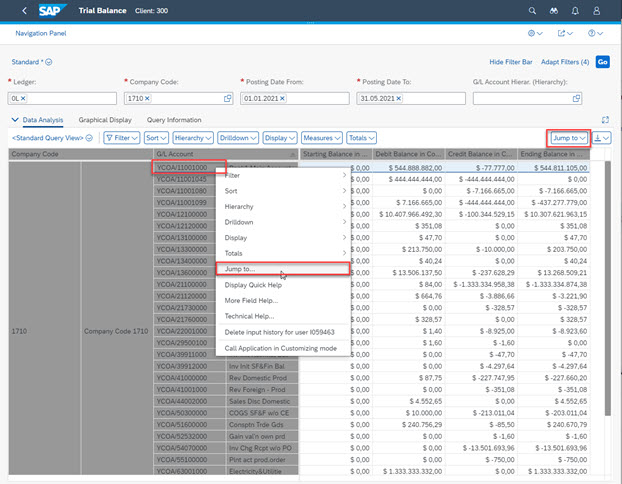
Task: Open the Navigation Panel link
Action: tap(41, 33)
